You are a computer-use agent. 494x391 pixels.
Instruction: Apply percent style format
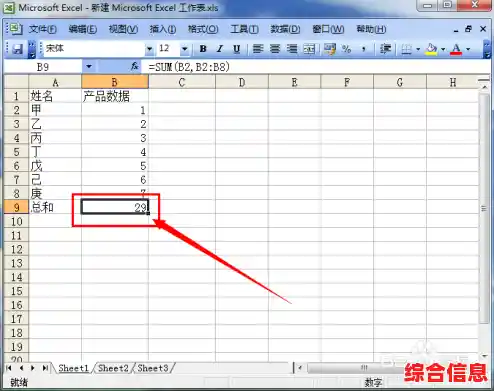(346, 49)
